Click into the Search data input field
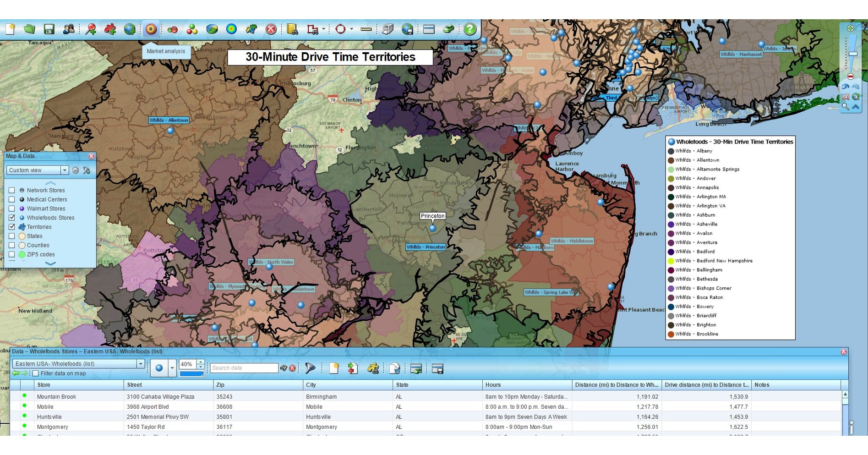This screenshot has height=455, width=868. pos(244,367)
